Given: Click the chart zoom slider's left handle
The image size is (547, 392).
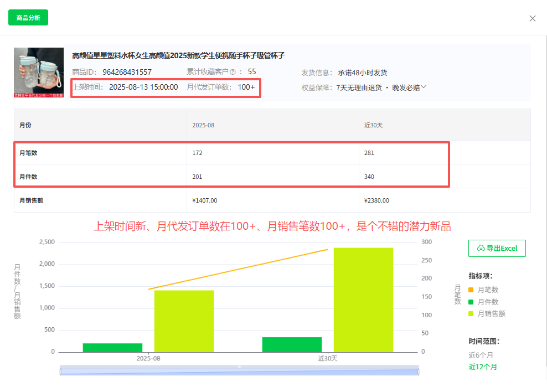Looking at the screenshot, I should point(60,371).
